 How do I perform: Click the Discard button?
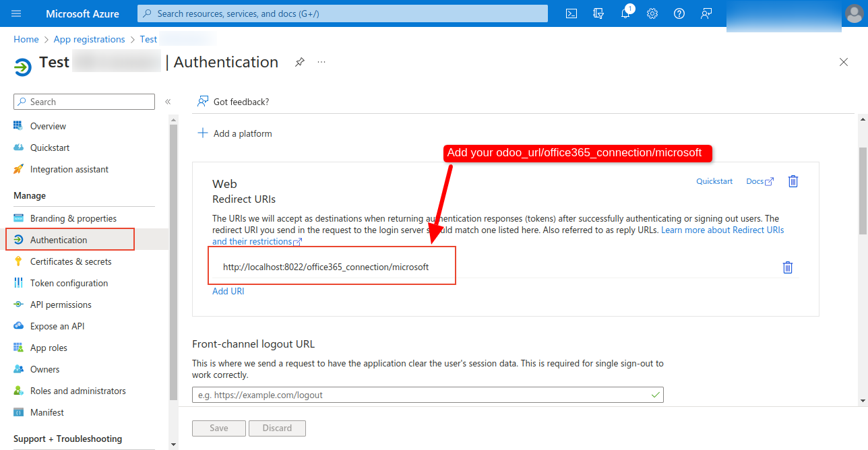[277, 428]
